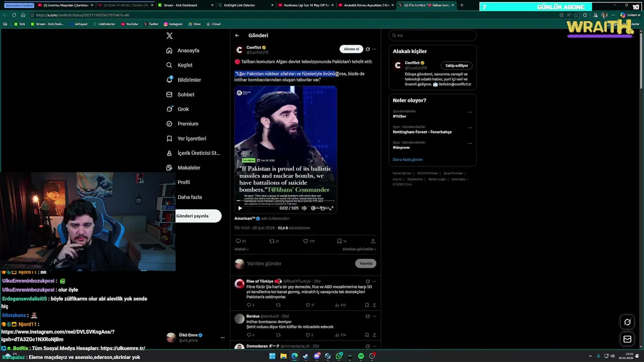The image size is (644, 362).
Task: Open Bildirimler notifications
Action: (184, 80)
